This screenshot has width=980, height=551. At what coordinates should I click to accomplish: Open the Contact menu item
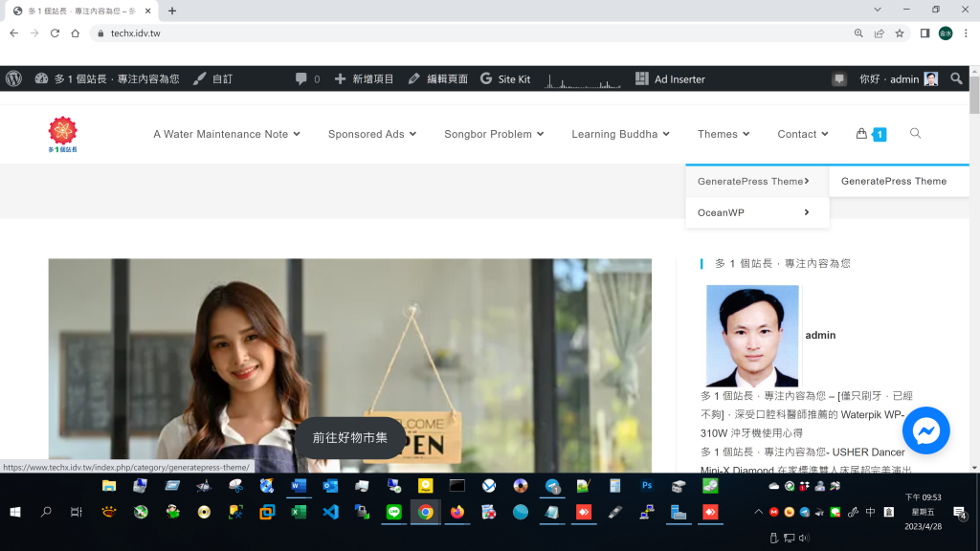[802, 135]
